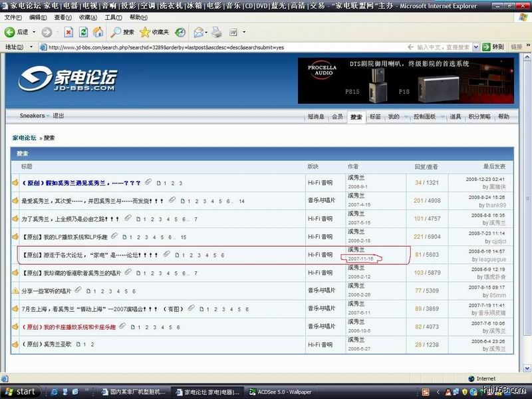The image size is (532, 399).
Task: Click the History toolbar icon
Action: tap(180, 32)
